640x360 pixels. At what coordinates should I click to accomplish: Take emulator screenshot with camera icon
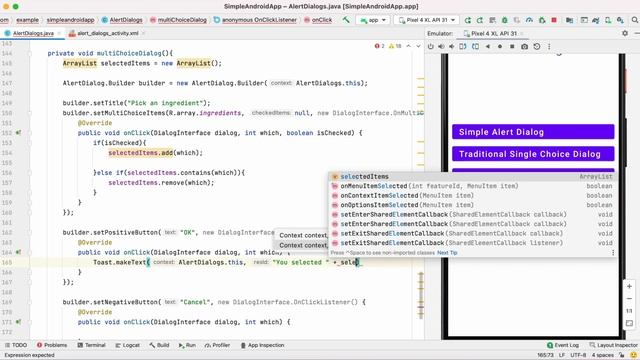tap(524, 47)
